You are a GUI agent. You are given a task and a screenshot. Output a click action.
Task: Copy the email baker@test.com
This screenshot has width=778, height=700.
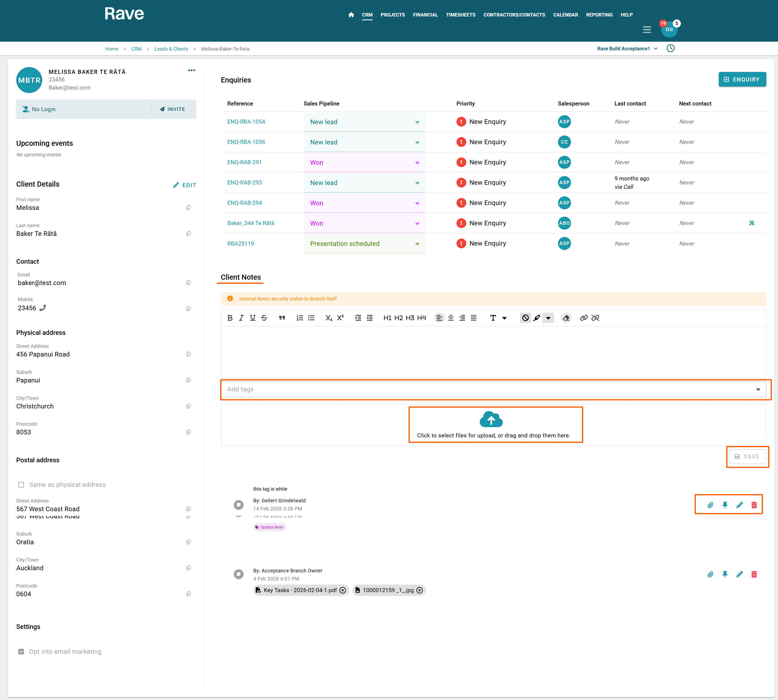coord(188,283)
